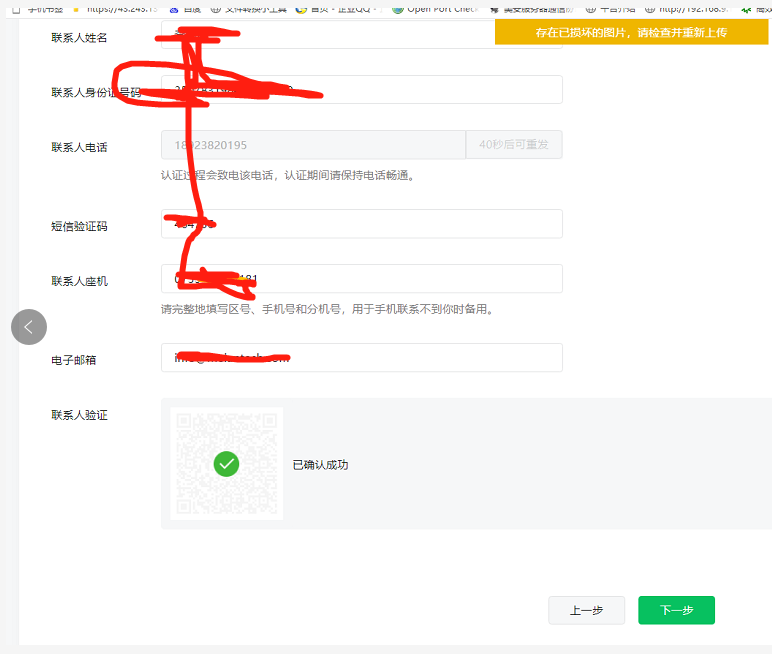The image size is (772, 654).
Task: Click the green confirmation checkmark icon
Action: pos(226,464)
